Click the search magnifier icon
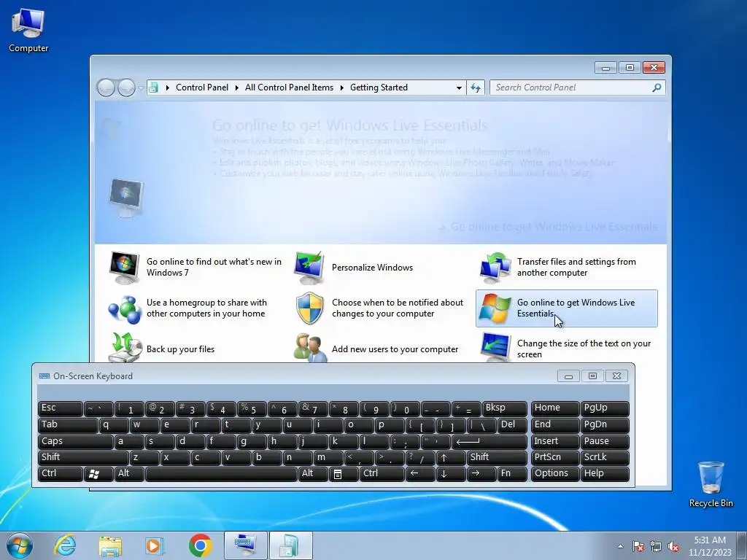The image size is (747, 560). 657,87
